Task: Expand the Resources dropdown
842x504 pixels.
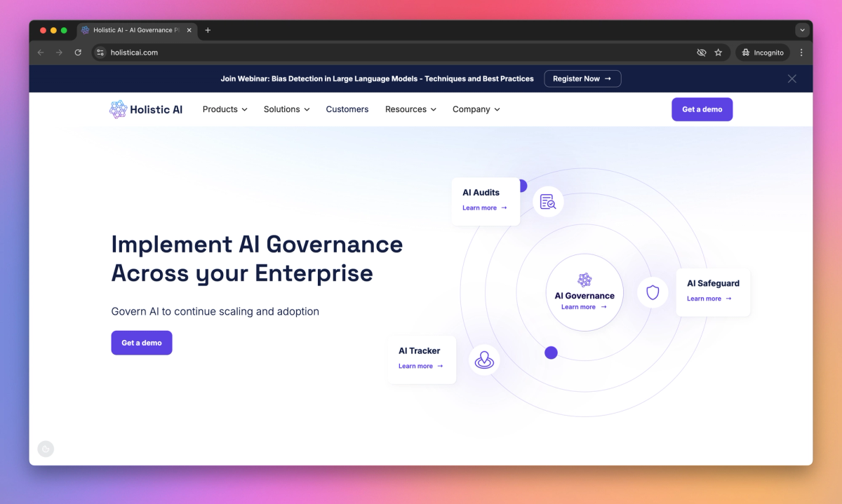Action: click(x=410, y=109)
